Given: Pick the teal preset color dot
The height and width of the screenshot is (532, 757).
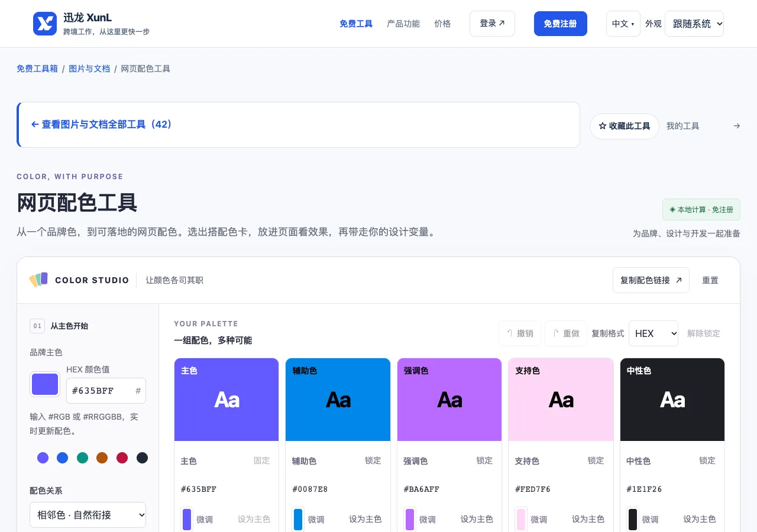Looking at the screenshot, I should click(x=82, y=458).
